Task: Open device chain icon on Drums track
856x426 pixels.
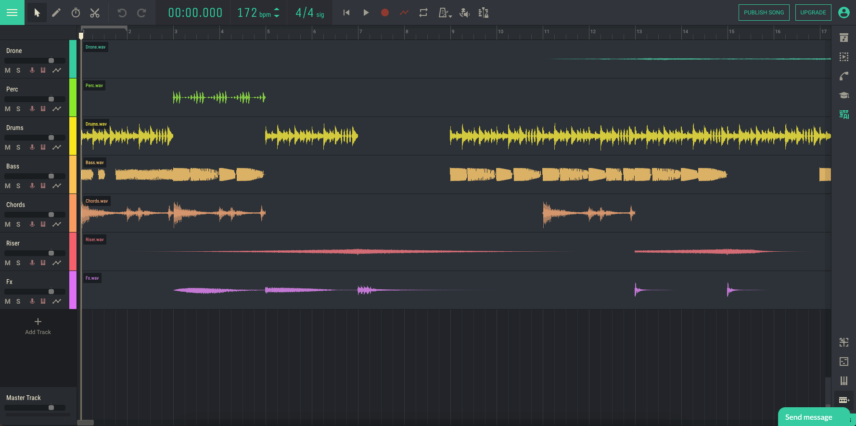Action: coord(43,147)
